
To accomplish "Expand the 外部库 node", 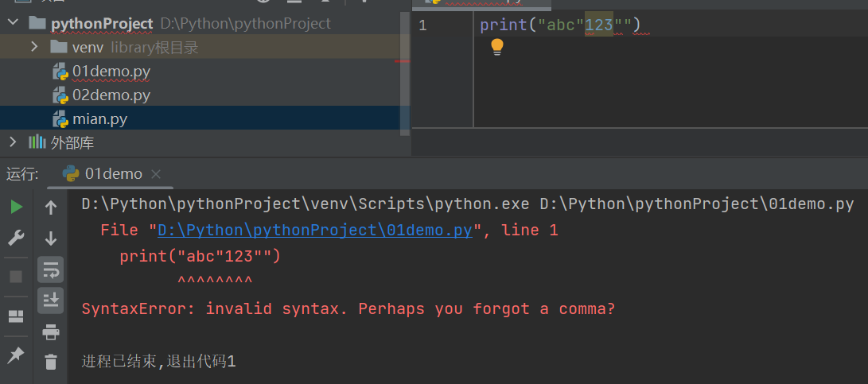I will (x=13, y=142).
